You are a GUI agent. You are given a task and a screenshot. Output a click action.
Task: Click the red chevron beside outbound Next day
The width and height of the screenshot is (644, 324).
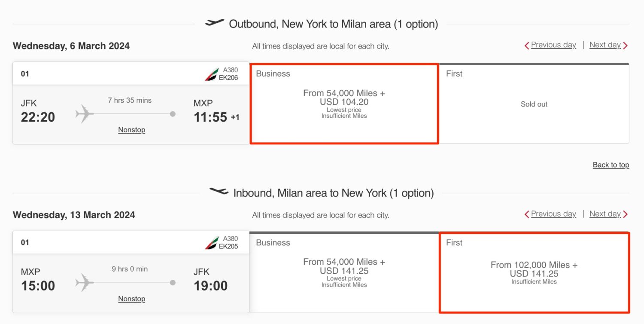tap(626, 45)
